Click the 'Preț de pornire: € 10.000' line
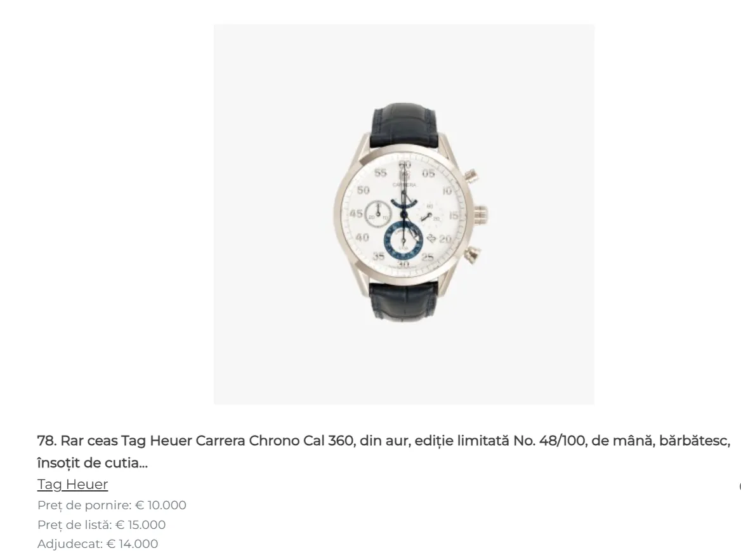The image size is (741, 560). pos(112,505)
